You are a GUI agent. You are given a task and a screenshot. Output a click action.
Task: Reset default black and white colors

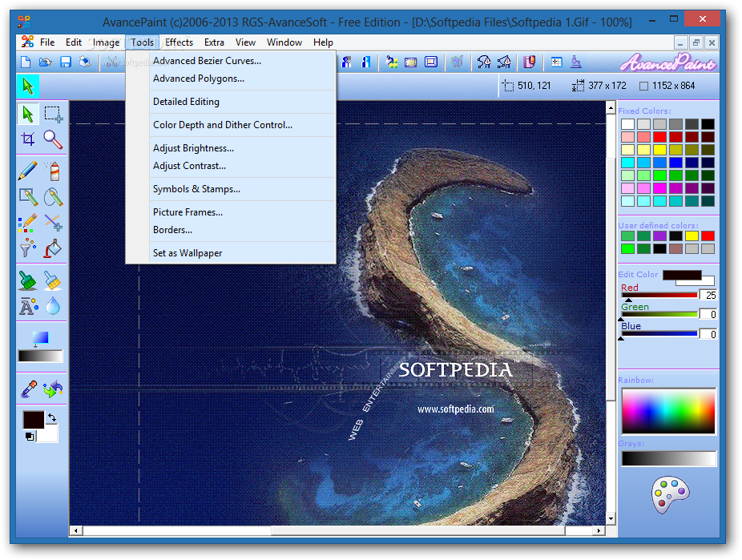pyautogui.click(x=30, y=437)
